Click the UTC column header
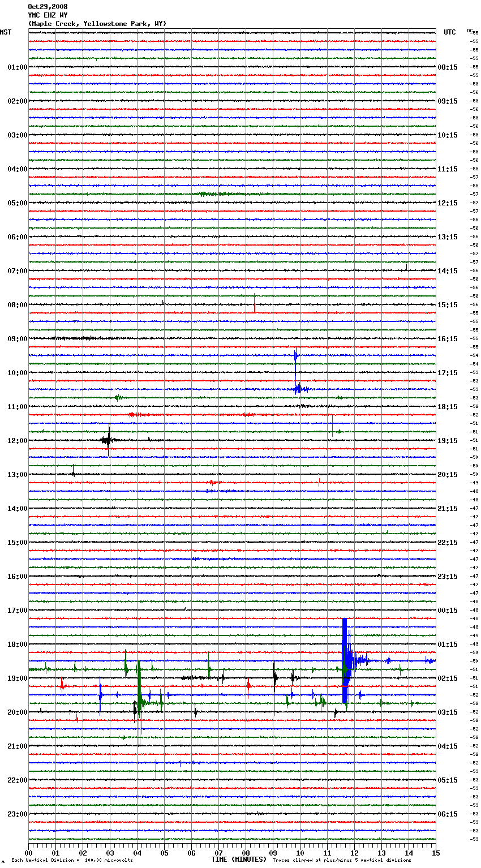 450,32
